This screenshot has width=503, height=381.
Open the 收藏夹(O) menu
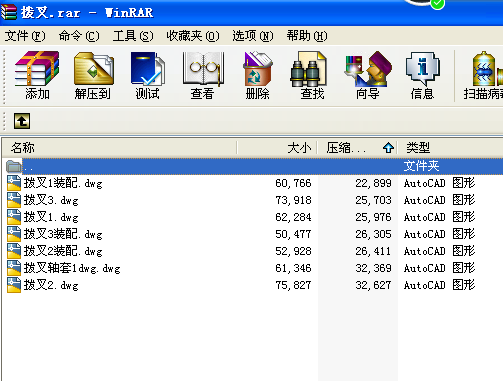point(193,36)
